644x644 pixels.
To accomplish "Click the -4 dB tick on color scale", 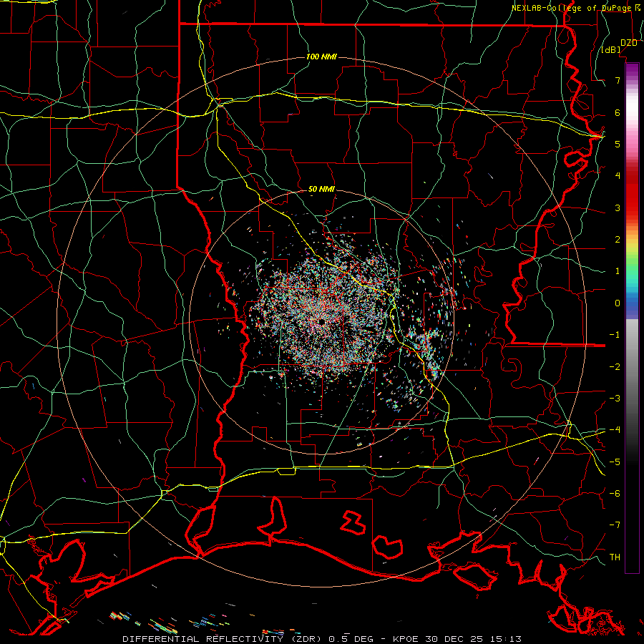I will tap(615, 430).
